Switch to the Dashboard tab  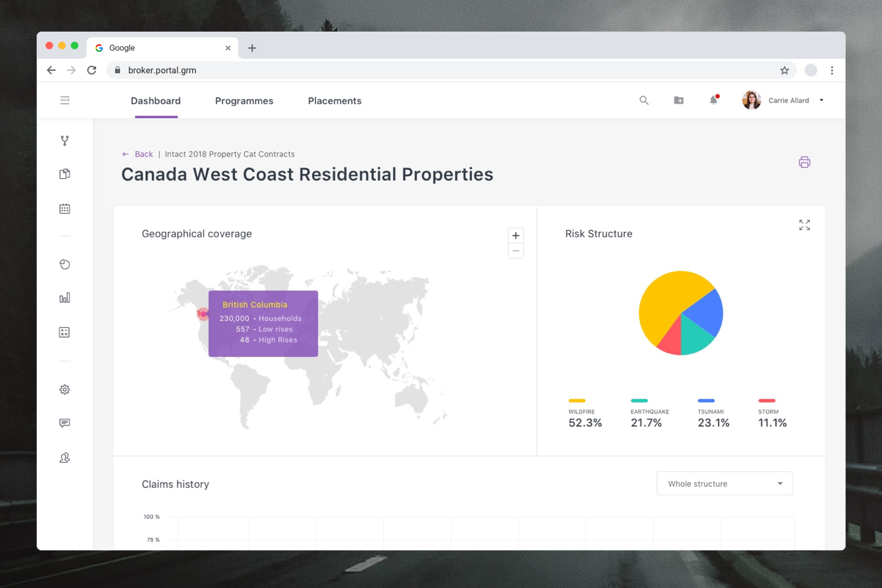pyautogui.click(x=155, y=101)
